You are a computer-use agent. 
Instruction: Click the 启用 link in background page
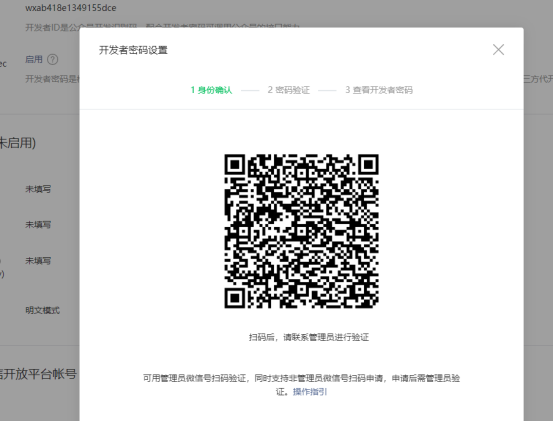pyautogui.click(x=34, y=59)
